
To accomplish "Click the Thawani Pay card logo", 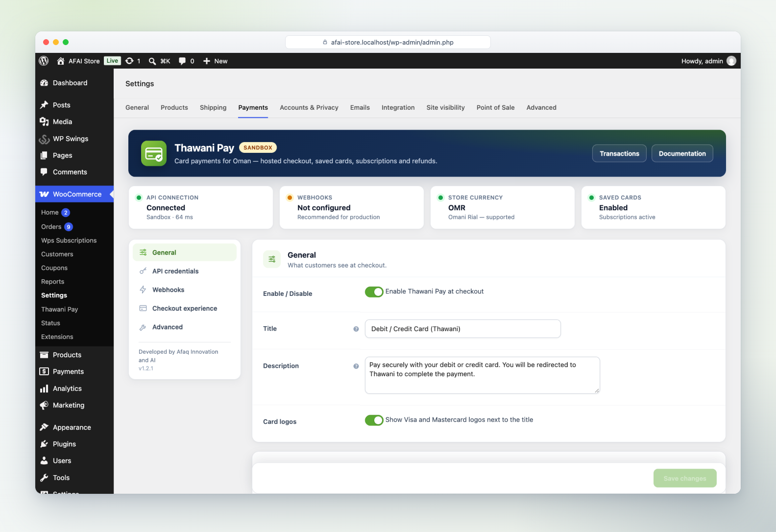I will pos(154,153).
